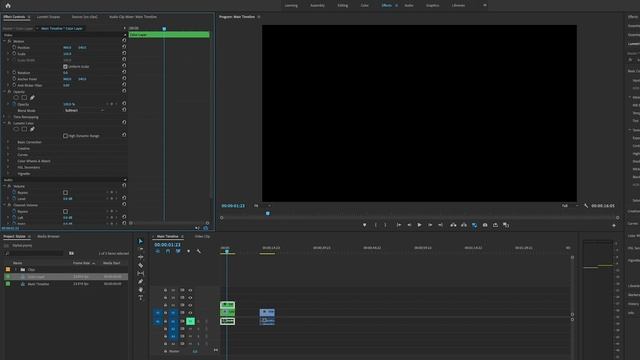Click the Extract button
640x360 pixels.
coord(464,225)
